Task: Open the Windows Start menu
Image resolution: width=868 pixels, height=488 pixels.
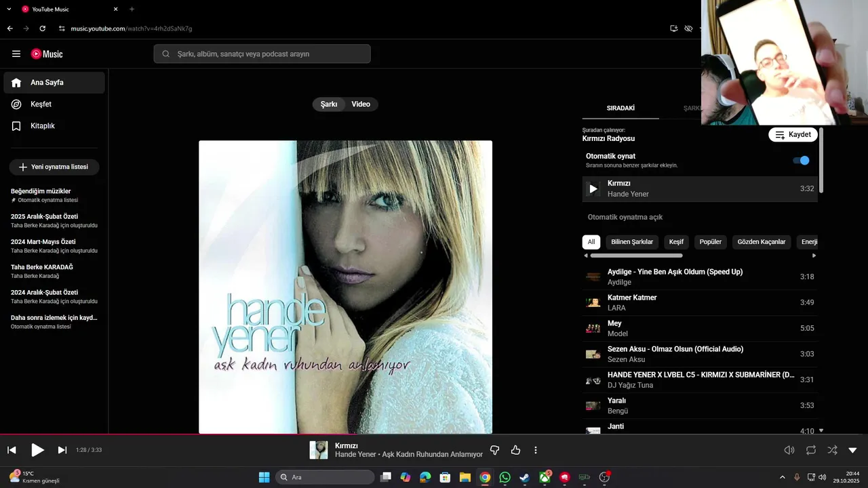Action: click(264, 477)
